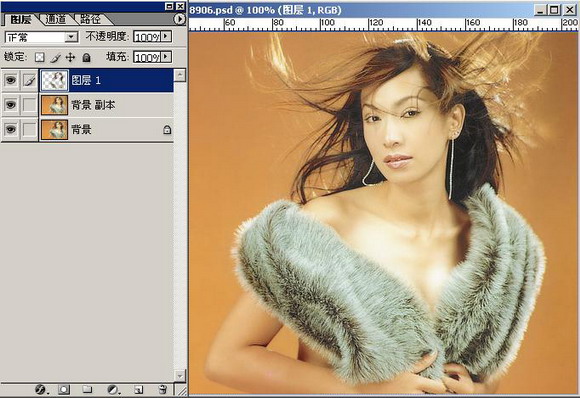Switch to the 通道 (Channels) tab

point(56,19)
